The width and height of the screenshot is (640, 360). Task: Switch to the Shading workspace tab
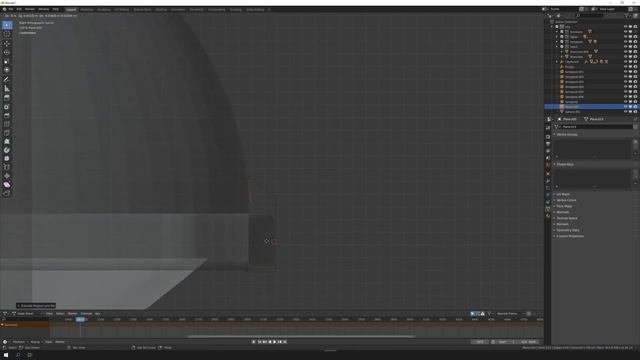161,9
